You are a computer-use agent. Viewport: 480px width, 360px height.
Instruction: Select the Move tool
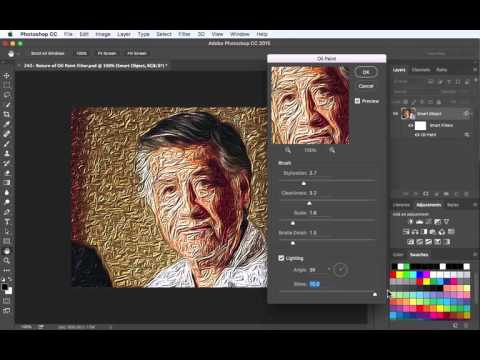pyautogui.click(x=7, y=76)
